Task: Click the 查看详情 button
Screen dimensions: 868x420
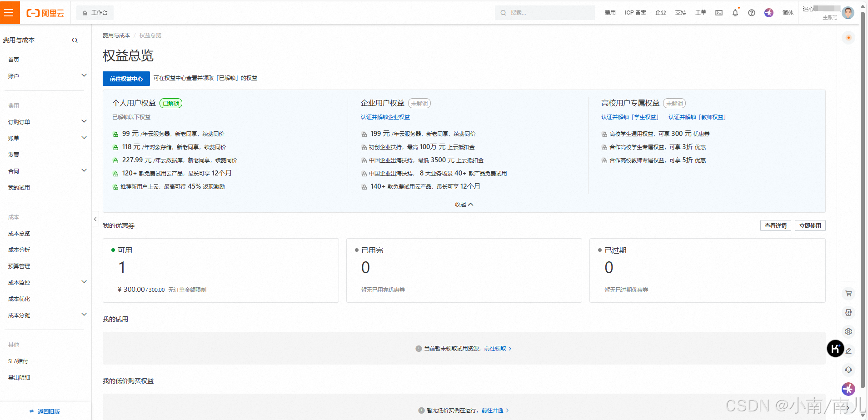Action: (776, 225)
